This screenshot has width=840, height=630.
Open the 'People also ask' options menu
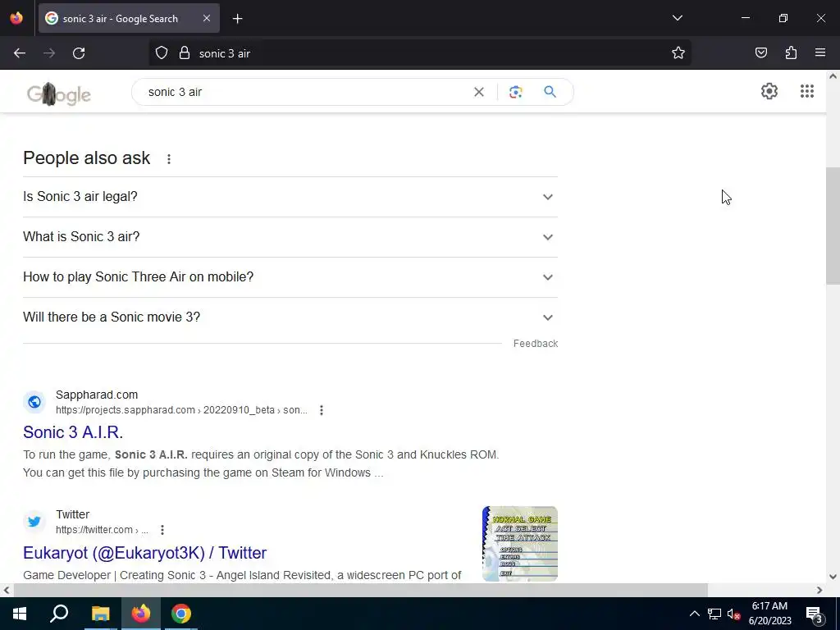(x=169, y=159)
